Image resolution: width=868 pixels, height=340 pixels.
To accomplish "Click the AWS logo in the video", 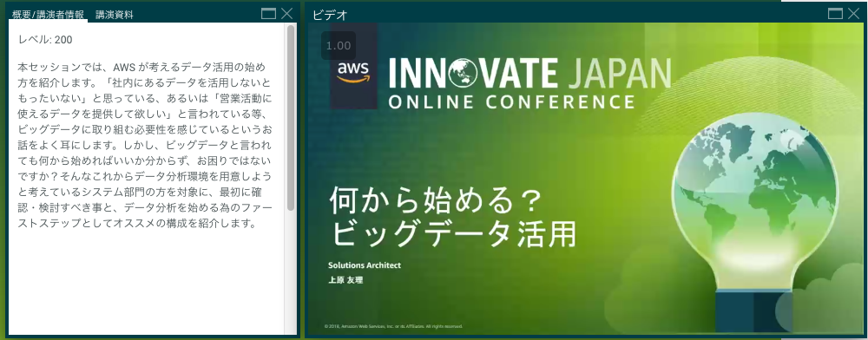I will [353, 71].
